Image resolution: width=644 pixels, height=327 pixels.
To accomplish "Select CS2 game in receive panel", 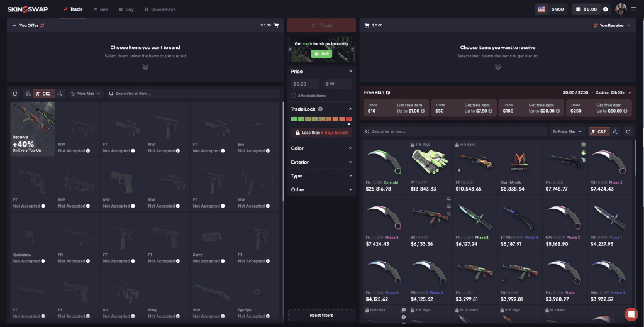I will click(598, 131).
